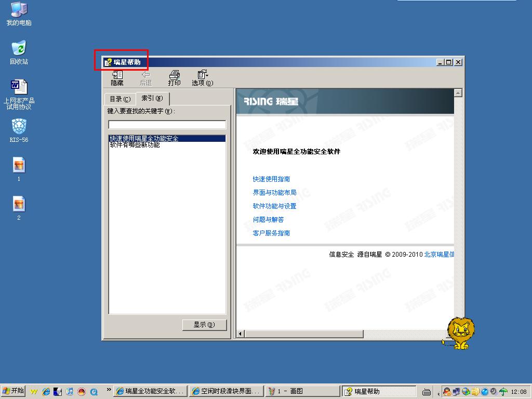Click the keyboard language bar icon
Screen dimensions: 532x399
click(x=427, y=392)
